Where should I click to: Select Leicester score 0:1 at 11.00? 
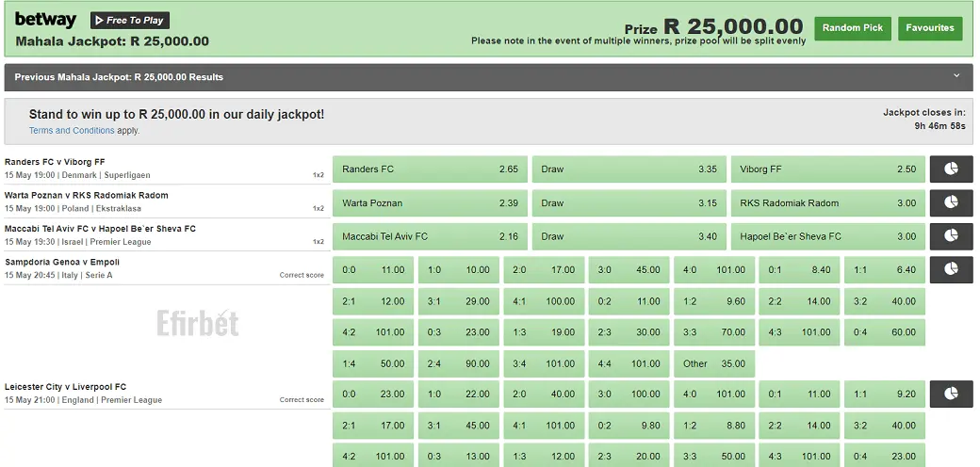pos(799,394)
